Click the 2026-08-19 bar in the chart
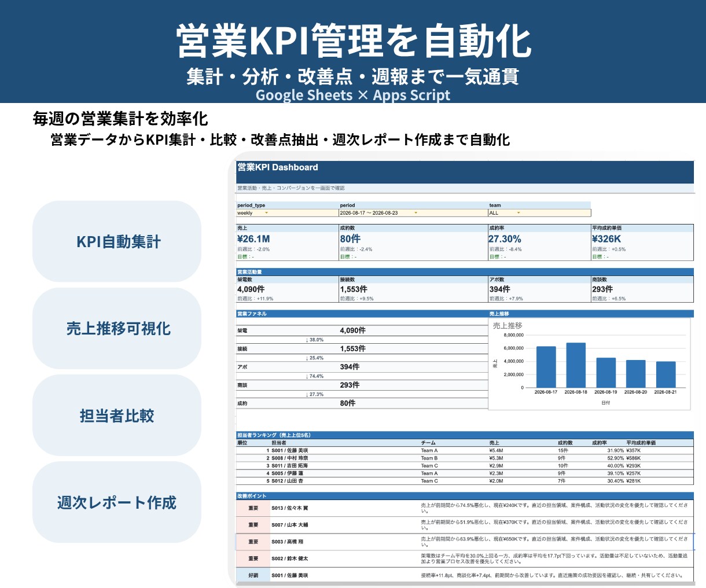 [x=606, y=373]
